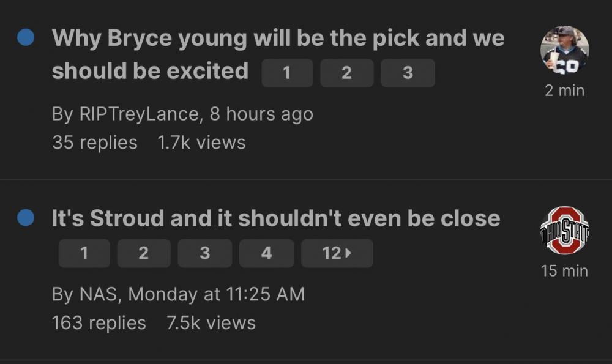Click the '15 min' last post time

[x=564, y=270]
